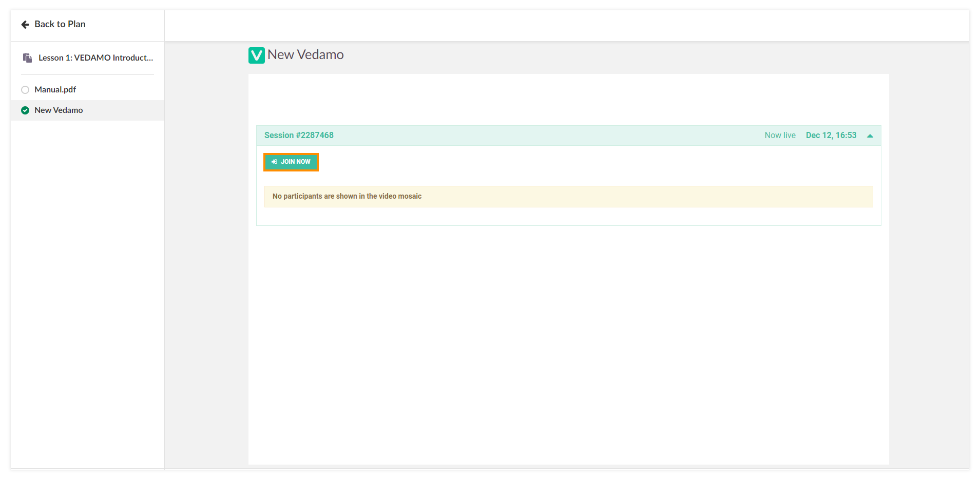The height and width of the screenshot is (480, 980).
Task: Toggle the Manual.pdf completion circle
Action: point(25,90)
